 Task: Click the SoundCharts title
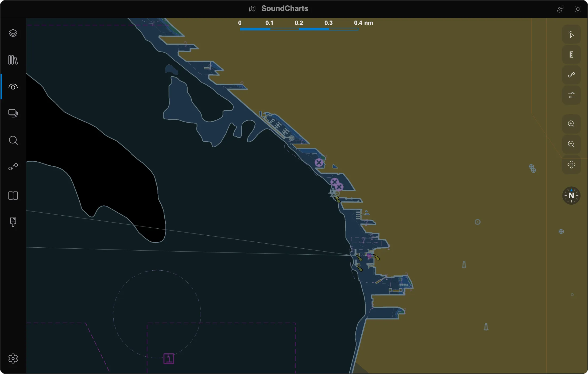[x=285, y=9]
